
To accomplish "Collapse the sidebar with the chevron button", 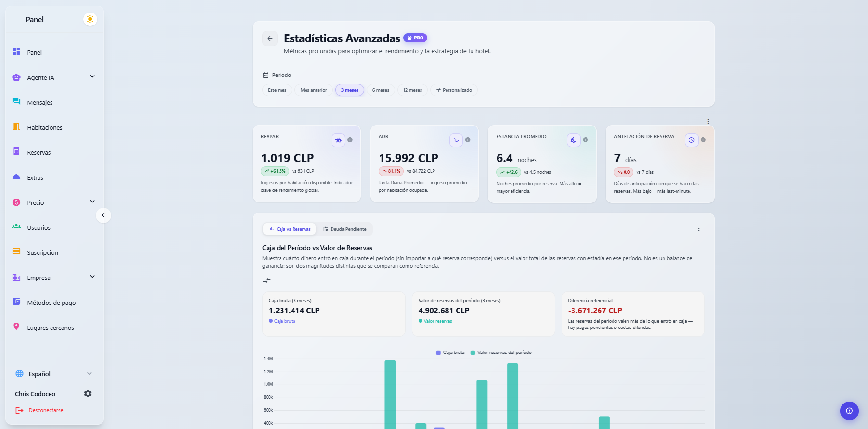I will point(103,215).
